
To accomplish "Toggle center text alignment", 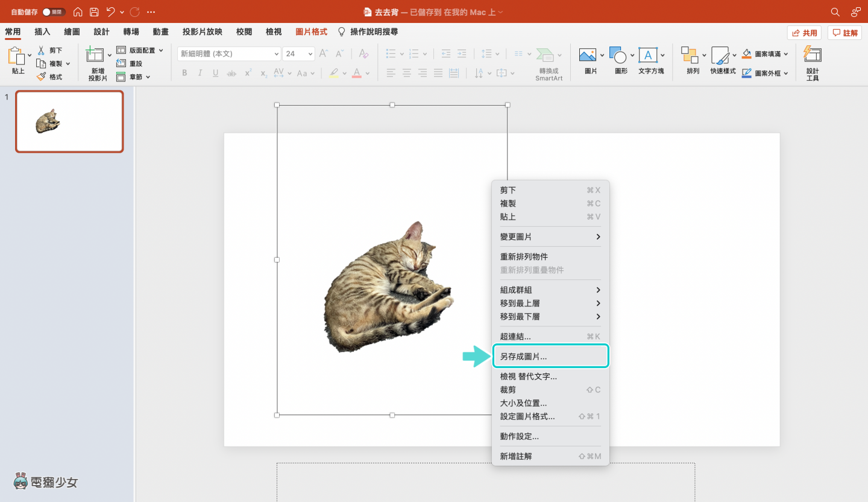I will coord(407,73).
